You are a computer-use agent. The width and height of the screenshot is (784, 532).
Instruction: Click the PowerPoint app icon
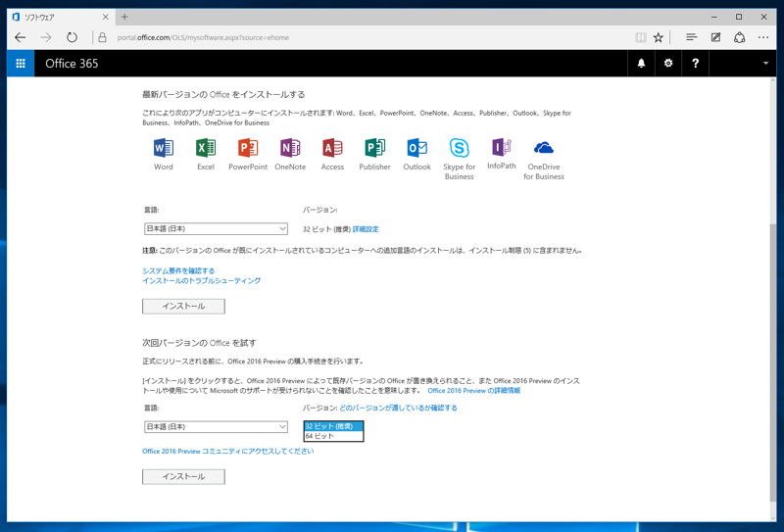pyautogui.click(x=248, y=148)
